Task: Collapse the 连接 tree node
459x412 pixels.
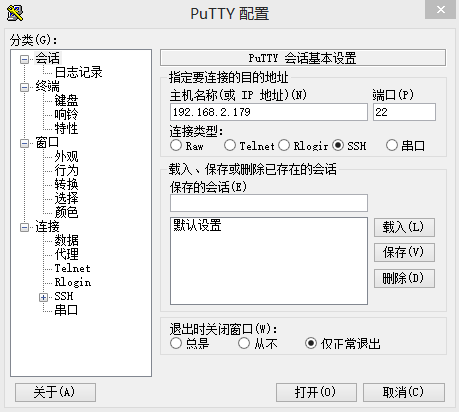Action: [24, 227]
